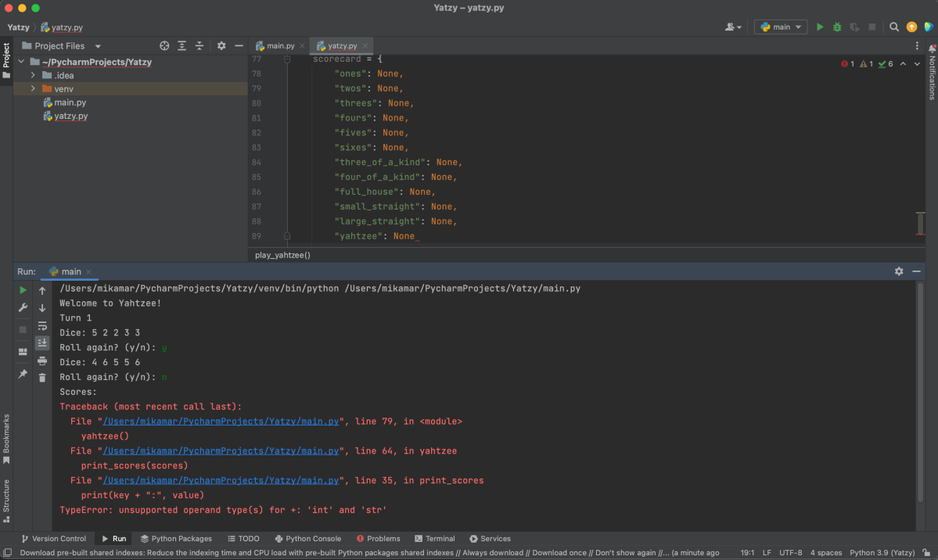
Task: Rerun main with green Run-panel arrow
Action: (x=23, y=290)
